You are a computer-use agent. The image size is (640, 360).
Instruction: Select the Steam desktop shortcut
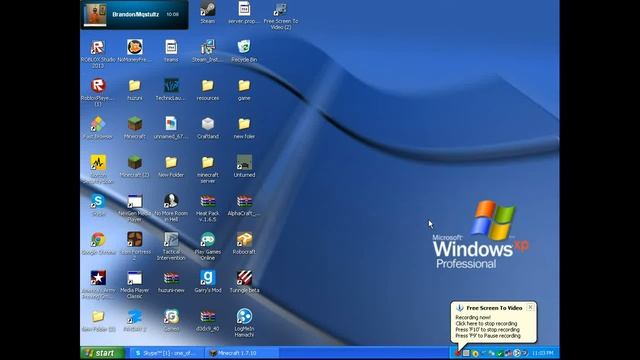click(x=207, y=13)
